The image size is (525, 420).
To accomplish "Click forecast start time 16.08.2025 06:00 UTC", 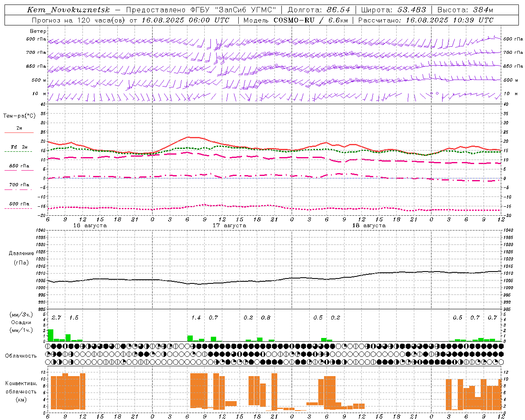I will pos(185,20).
